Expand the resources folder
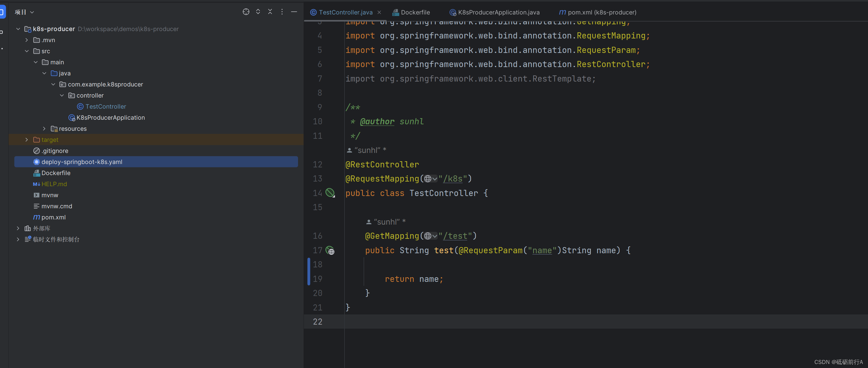 click(44, 129)
